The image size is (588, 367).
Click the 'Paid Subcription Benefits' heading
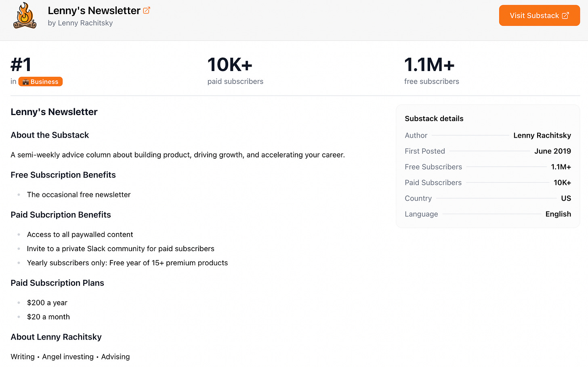(x=61, y=215)
